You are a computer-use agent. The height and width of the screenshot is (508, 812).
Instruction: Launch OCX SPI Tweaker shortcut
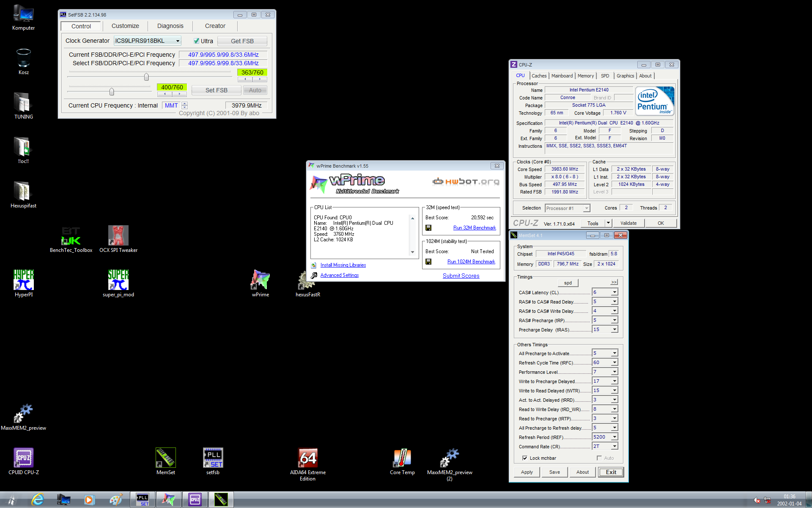tap(118, 239)
